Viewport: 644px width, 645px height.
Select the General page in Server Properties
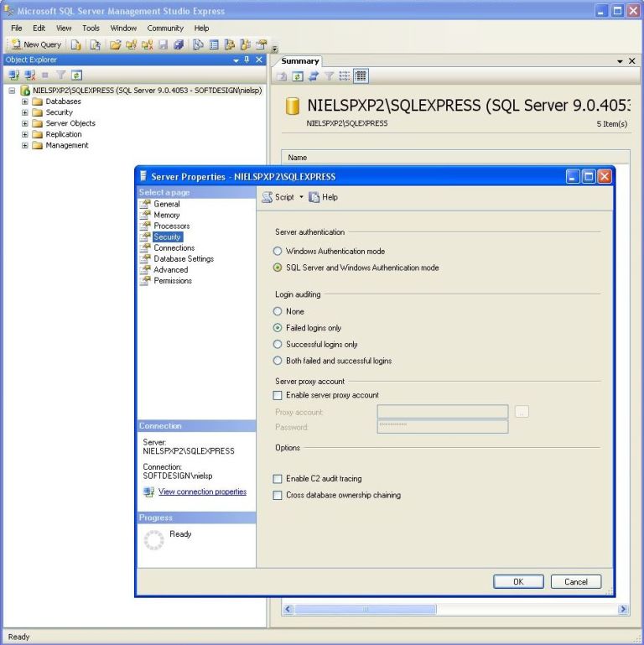[x=167, y=204]
